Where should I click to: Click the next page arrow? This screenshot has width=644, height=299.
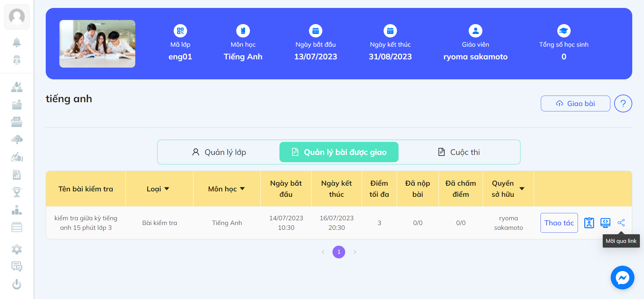click(x=355, y=252)
